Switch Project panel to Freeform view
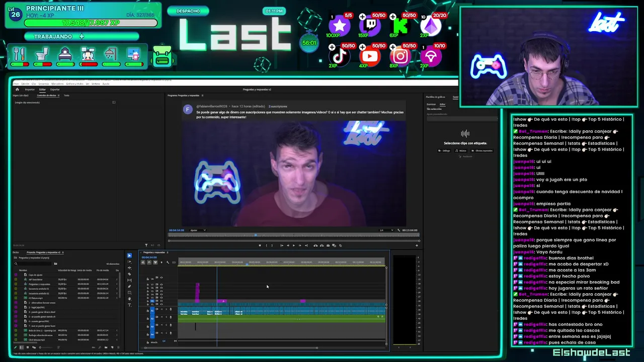 click(34, 347)
